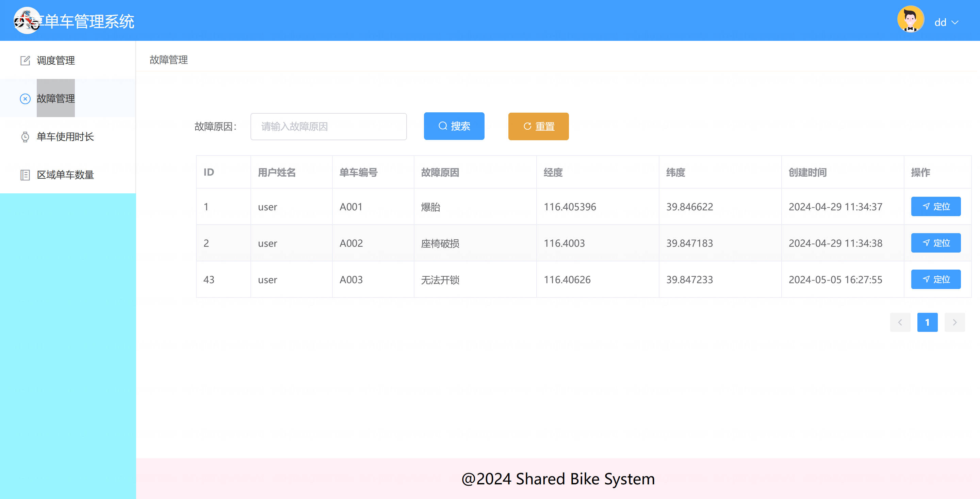The width and height of the screenshot is (980, 499).
Task: Click the 区域单车数量 document icon
Action: pos(25,175)
